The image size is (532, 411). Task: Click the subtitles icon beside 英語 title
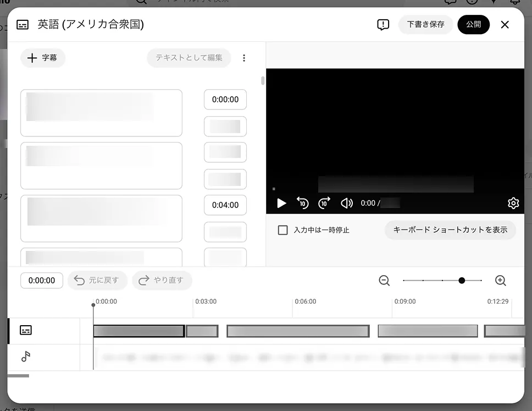(x=23, y=24)
